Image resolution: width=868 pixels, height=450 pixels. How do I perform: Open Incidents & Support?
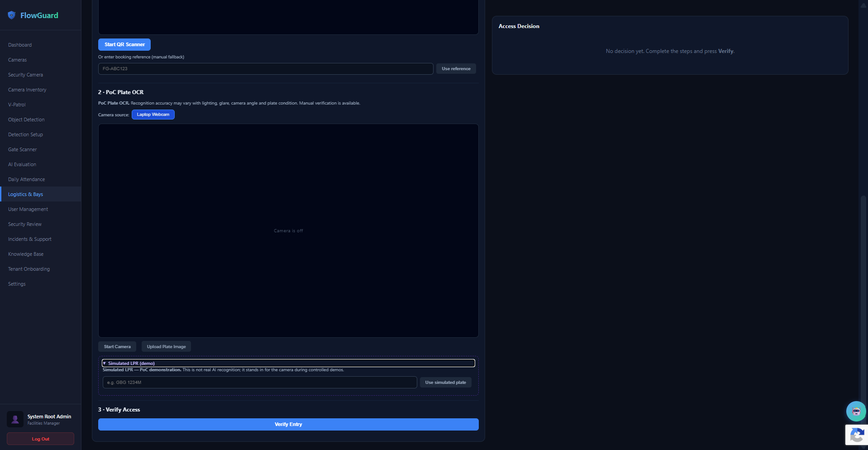30,239
